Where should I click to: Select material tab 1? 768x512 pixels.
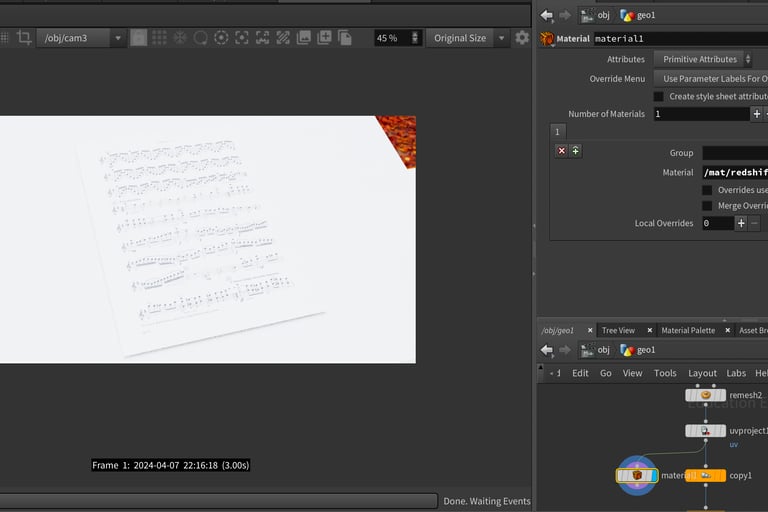557,132
